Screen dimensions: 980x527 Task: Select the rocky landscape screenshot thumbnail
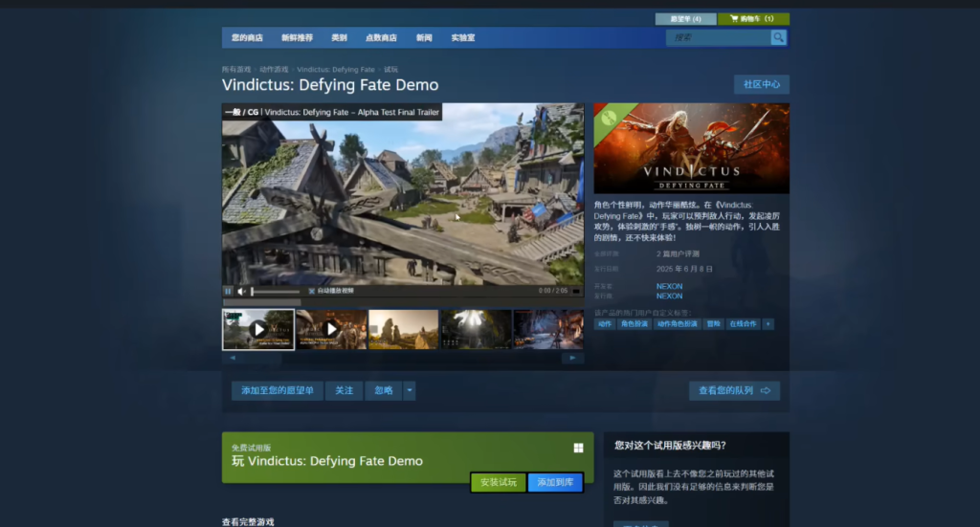pyautogui.click(x=403, y=330)
